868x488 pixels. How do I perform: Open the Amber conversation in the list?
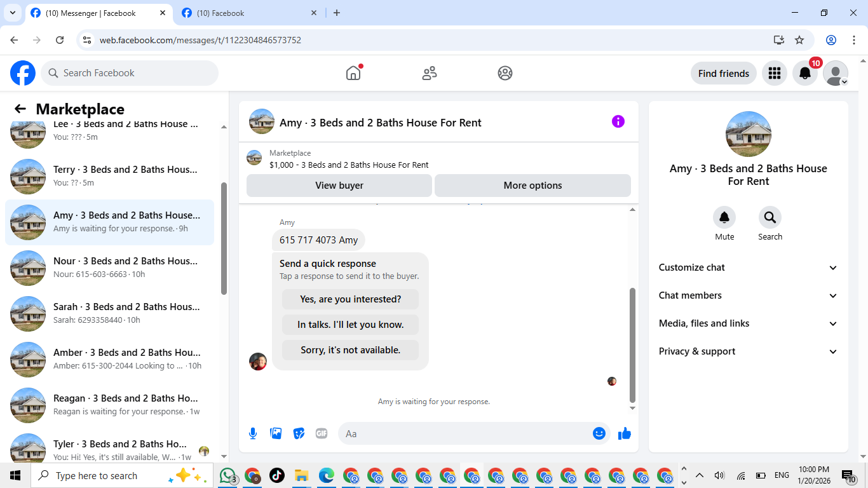(109, 359)
